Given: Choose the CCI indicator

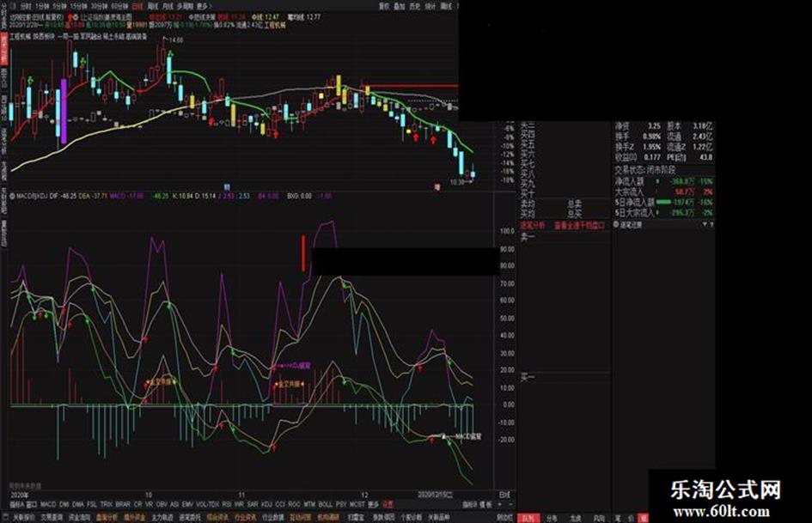Looking at the screenshot, I should click(280, 504).
